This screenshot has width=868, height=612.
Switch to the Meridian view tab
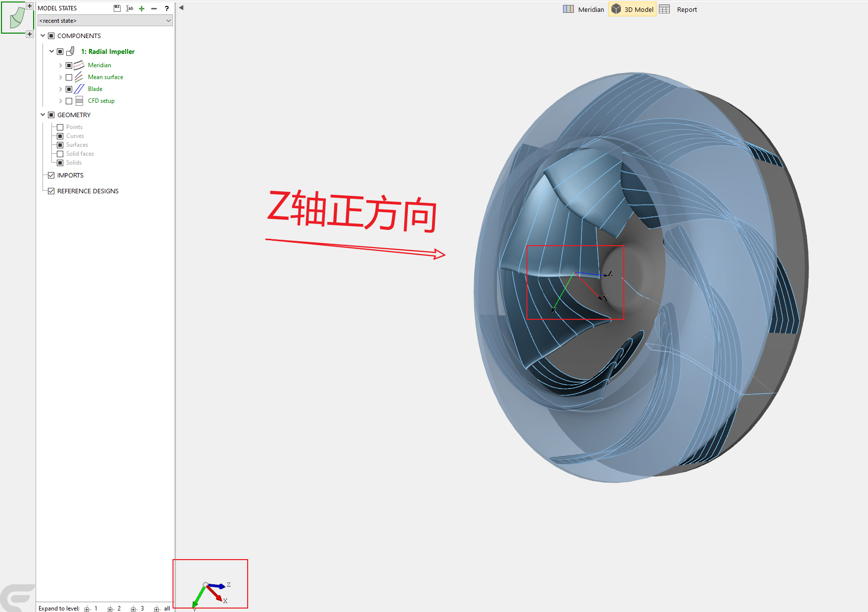(x=583, y=9)
